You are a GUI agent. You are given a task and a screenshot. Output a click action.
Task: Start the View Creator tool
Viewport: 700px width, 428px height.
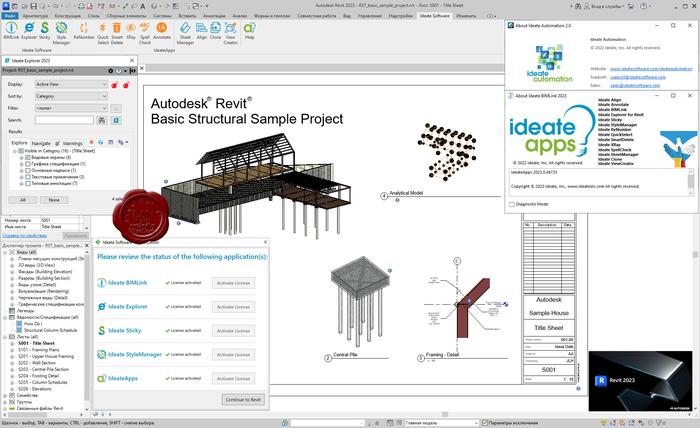pyautogui.click(x=232, y=35)
